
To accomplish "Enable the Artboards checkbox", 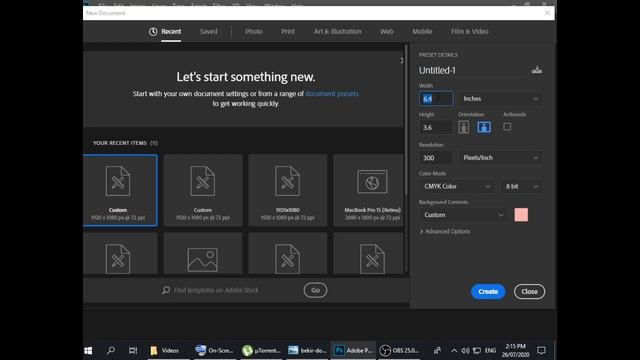I will tap(507, 127).
